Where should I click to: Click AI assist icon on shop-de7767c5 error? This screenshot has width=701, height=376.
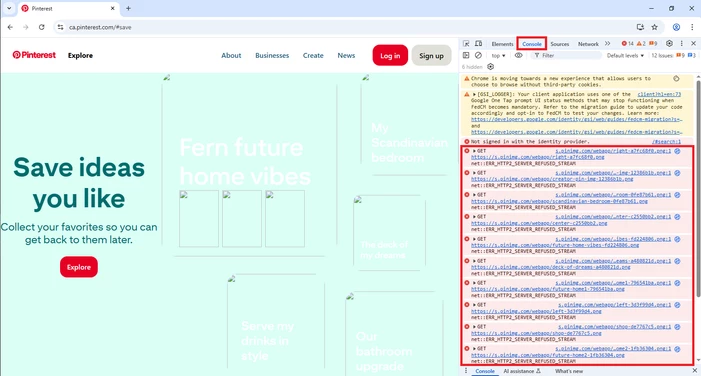pos(677,327)
